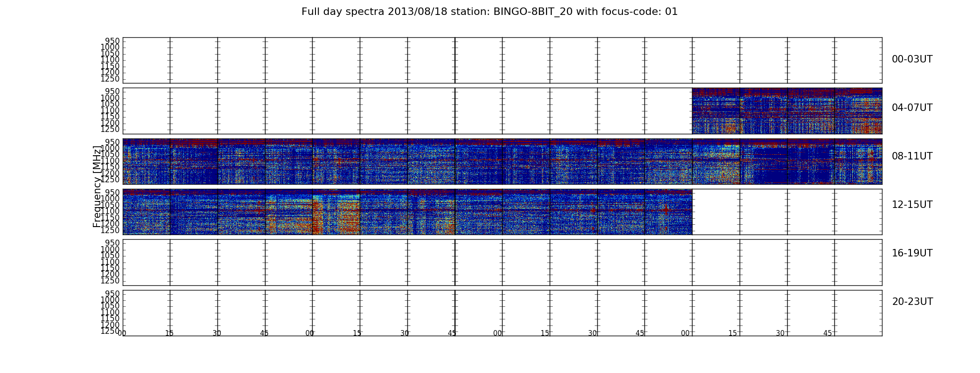Select the '20-23UT' row label
Image resolution: width=980 pixels, height=373 pixels.
pos(912,302)
